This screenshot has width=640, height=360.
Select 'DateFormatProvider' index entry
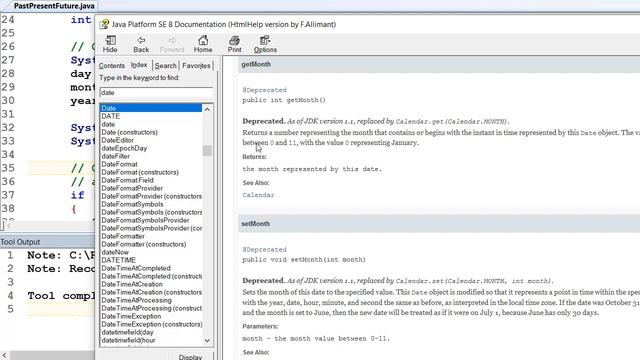(132, 188)
